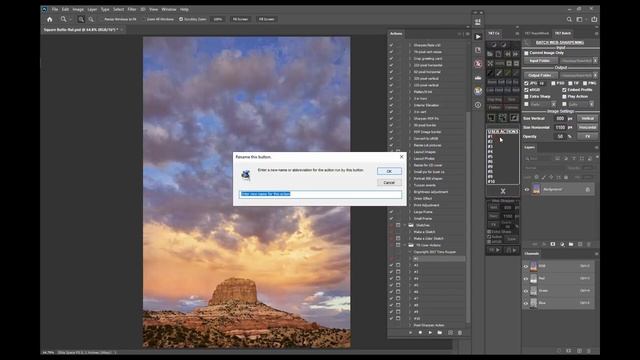Choose the zoom-out magnifier mode
Image resolution: width=640 pixels, height=360 pixels.
pos(91,19)
